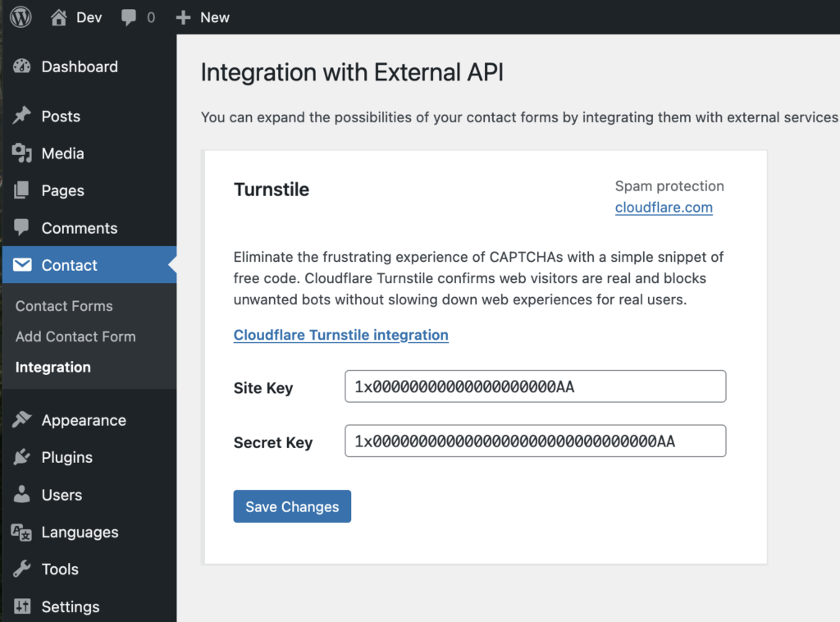840x622 pixels.
Task: Click the WordPress logo icon
Action: (20, 16)
